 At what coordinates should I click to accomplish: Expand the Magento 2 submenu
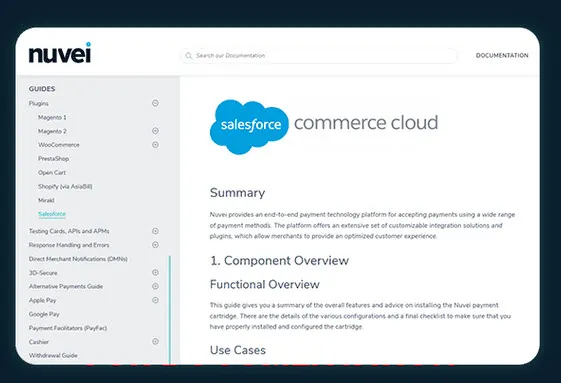155,131
